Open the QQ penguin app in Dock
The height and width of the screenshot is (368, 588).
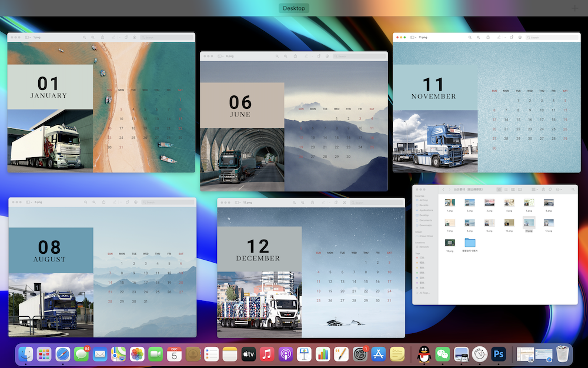tap(423, 354)
